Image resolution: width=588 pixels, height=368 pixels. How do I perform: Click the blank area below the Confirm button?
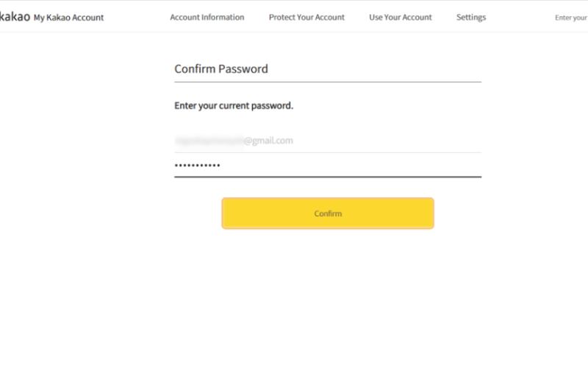[328, 293]
